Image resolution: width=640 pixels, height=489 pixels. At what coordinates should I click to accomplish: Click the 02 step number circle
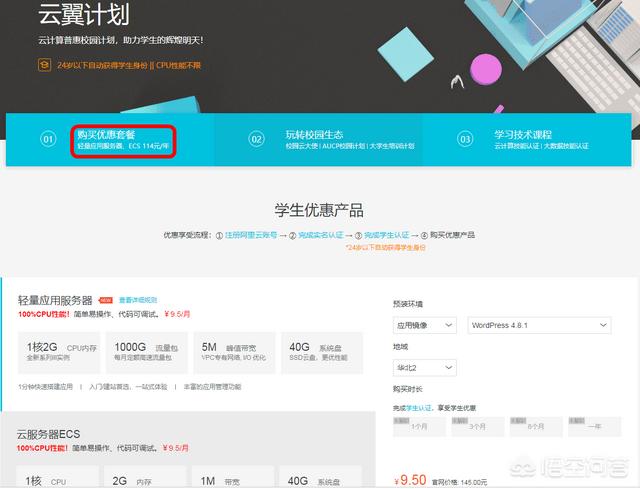tap(256, 139)
